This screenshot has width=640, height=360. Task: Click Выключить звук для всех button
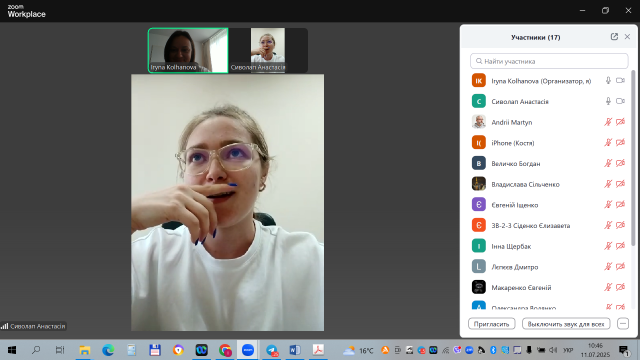pyautogui.click(x=566, y=324)
